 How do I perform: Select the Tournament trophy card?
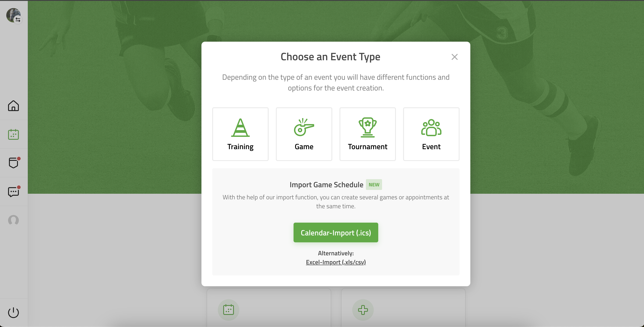(367, 134)
